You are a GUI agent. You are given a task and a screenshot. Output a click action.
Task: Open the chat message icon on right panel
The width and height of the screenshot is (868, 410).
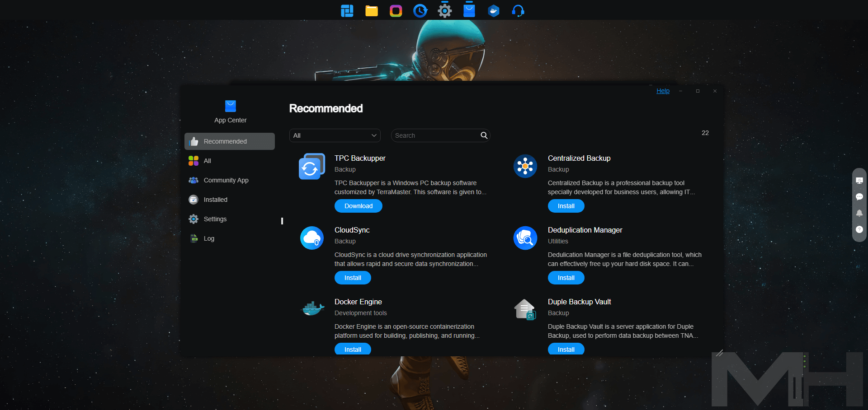click(859, 197)
